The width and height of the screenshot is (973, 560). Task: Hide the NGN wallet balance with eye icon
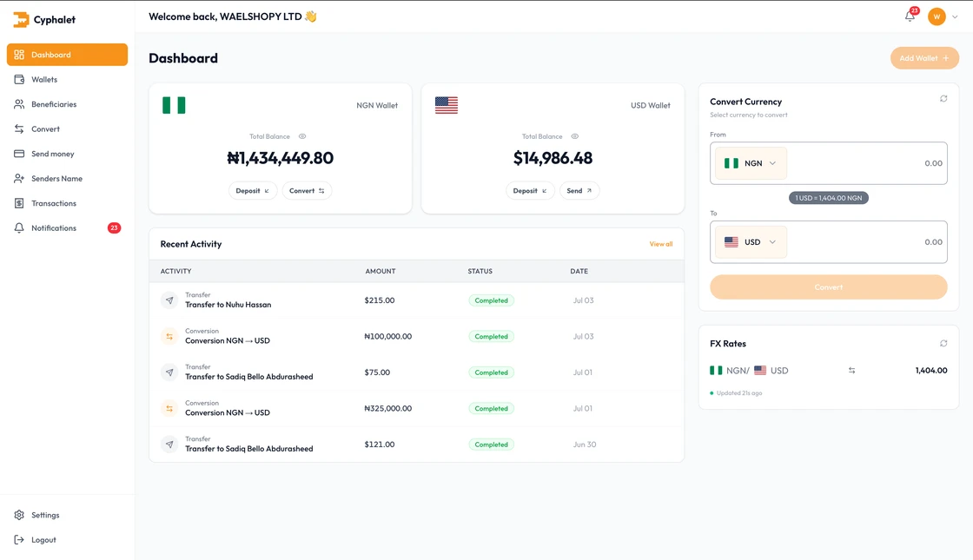pyautogui.click(x=302, y=136)
